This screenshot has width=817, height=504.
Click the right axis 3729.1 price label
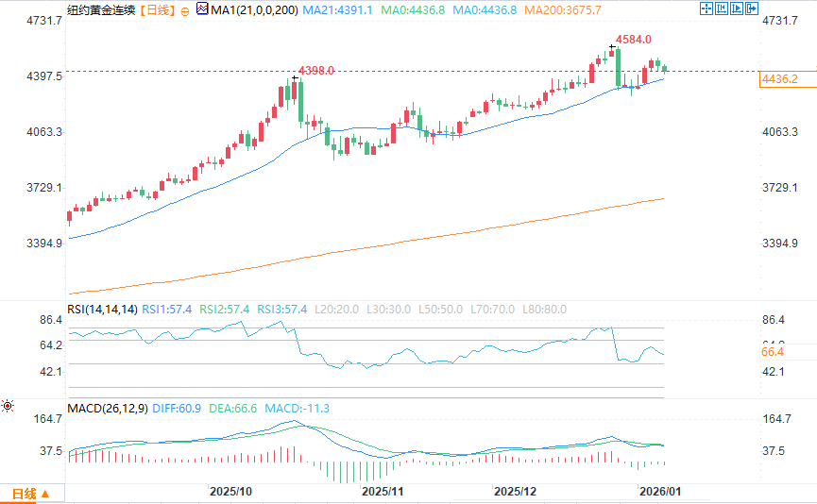(x=780, y=188)
